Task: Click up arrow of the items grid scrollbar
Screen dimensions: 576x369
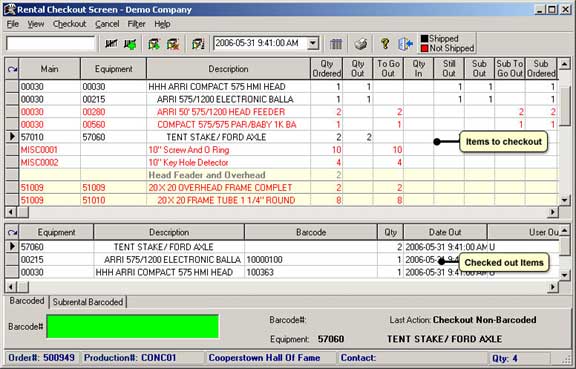Action: tap(564, 64)
